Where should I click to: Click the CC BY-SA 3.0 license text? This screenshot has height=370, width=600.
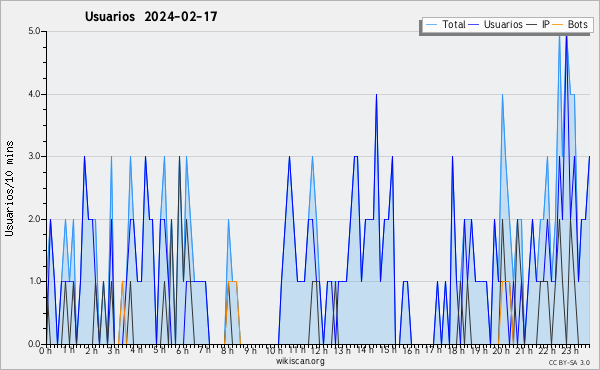(x=569, y=362)
